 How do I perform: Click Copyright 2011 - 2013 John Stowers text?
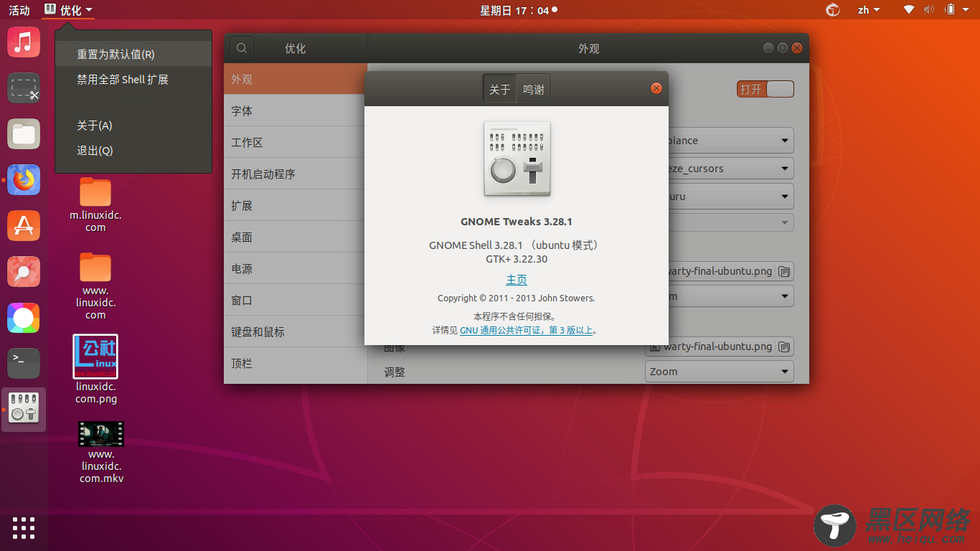pos(517,298)
